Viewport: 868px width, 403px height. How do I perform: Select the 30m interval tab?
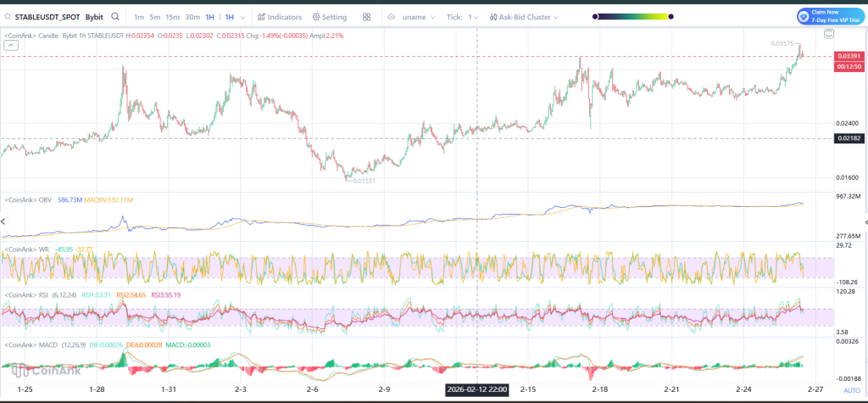coord(192,16)
